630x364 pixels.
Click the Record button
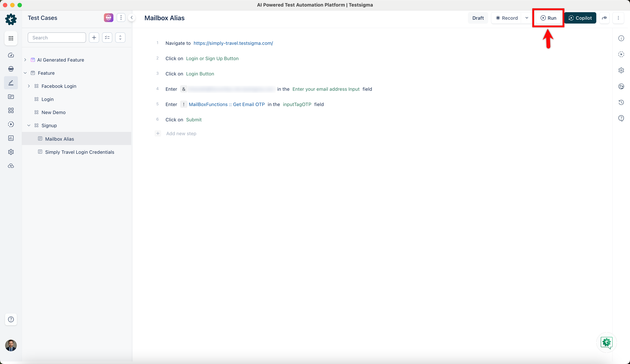(507, 18)
